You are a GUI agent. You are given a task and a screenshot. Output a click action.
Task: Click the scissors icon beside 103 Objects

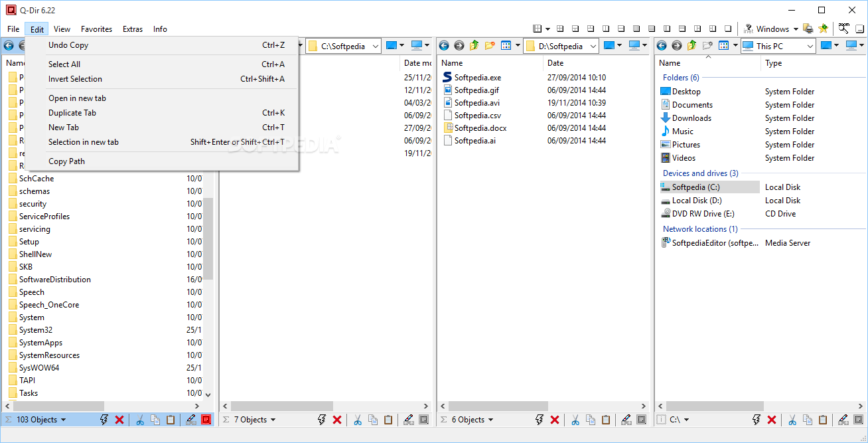pos(139,420)
